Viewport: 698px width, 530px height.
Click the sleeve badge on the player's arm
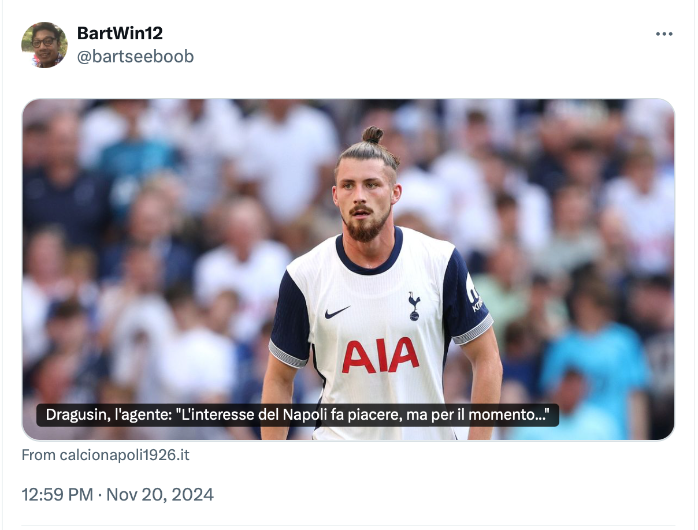click(x=474, y=293)
